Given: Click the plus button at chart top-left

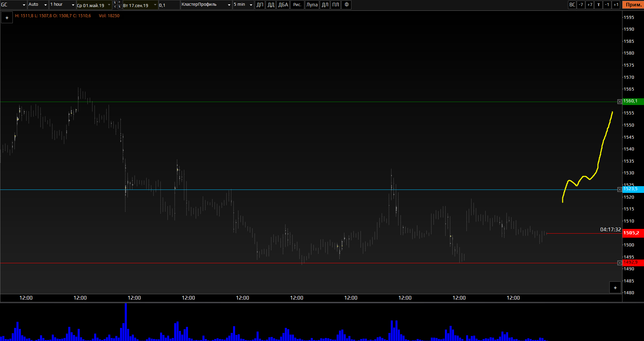Looking at the screenshot, I should tap(7, 18).
